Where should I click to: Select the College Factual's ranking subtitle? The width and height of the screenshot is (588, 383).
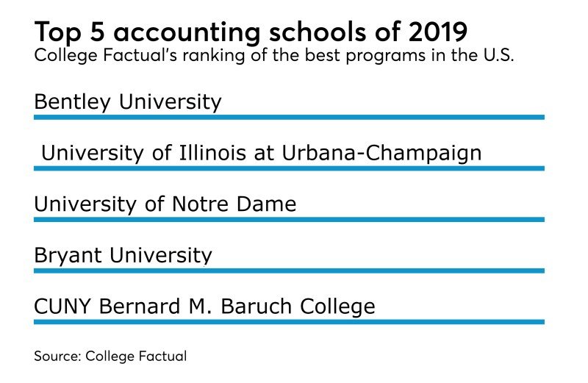[273, 57]
